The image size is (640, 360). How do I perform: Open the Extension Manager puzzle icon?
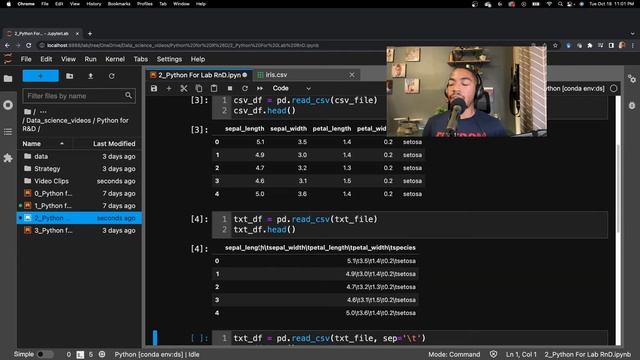pos(8,158)
